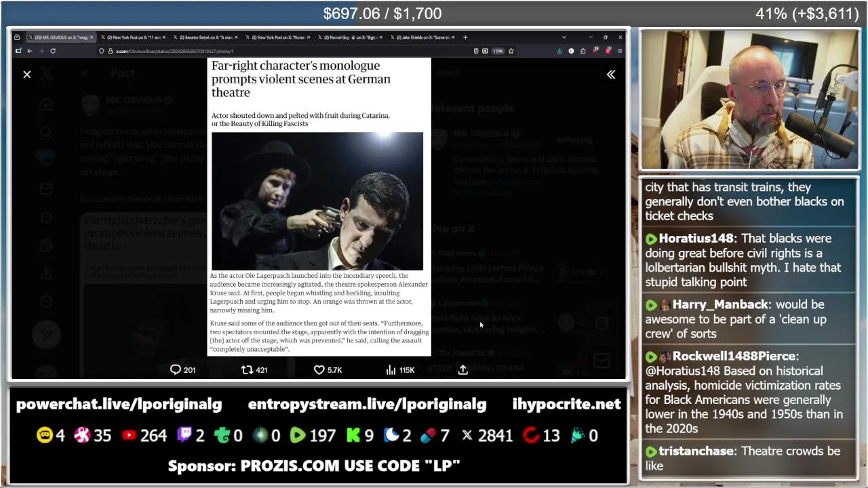Screen dimensions: 868x488
Task: Click the actor photo in the article image
Action: 317,201
